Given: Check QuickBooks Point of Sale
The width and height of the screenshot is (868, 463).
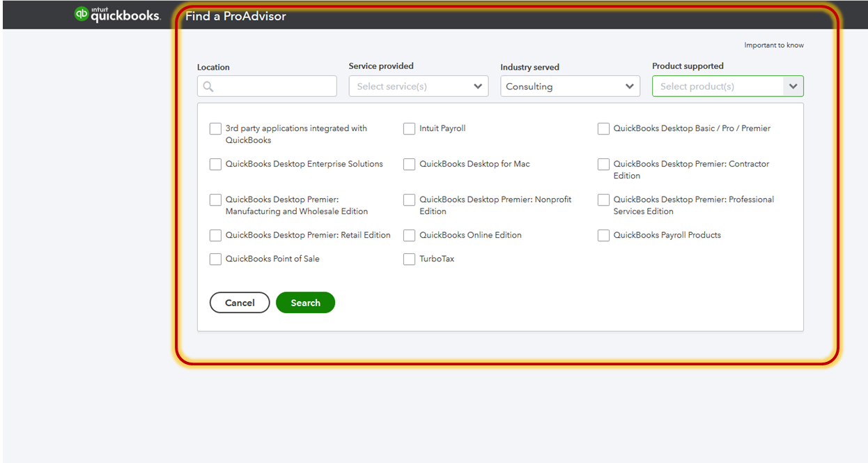Looking at the screenshot, I should [216, 259].
